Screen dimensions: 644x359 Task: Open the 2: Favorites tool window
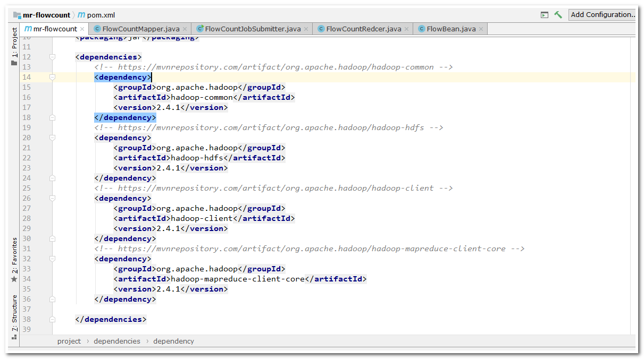(x=14, y=260)
